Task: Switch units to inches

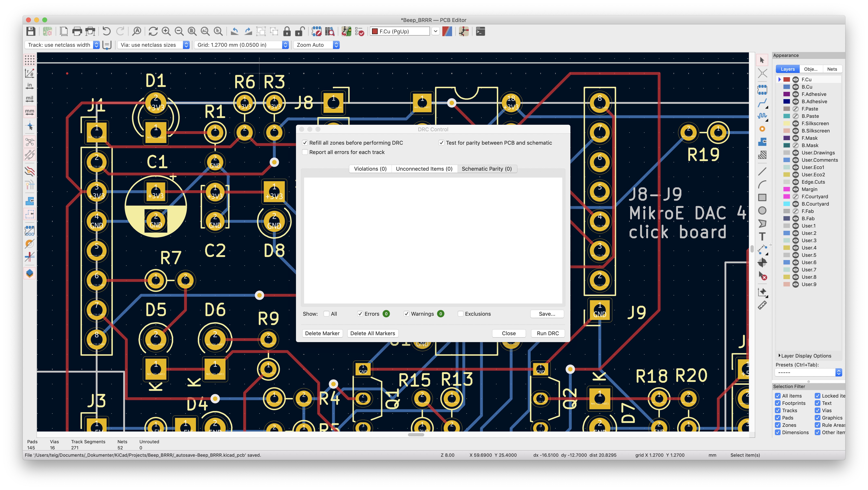Action: tap(30, 86)
